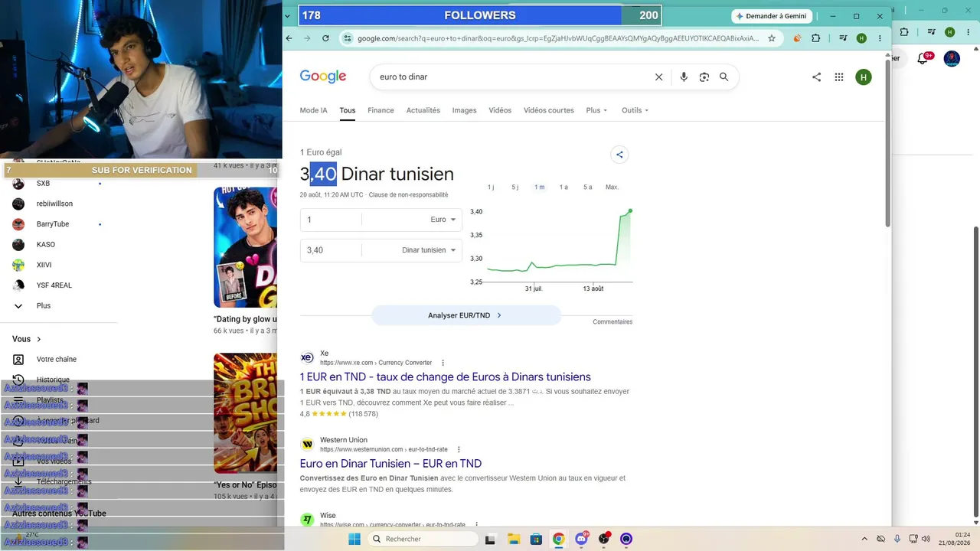Expand the Vous section in YouTube

point(27,339)
